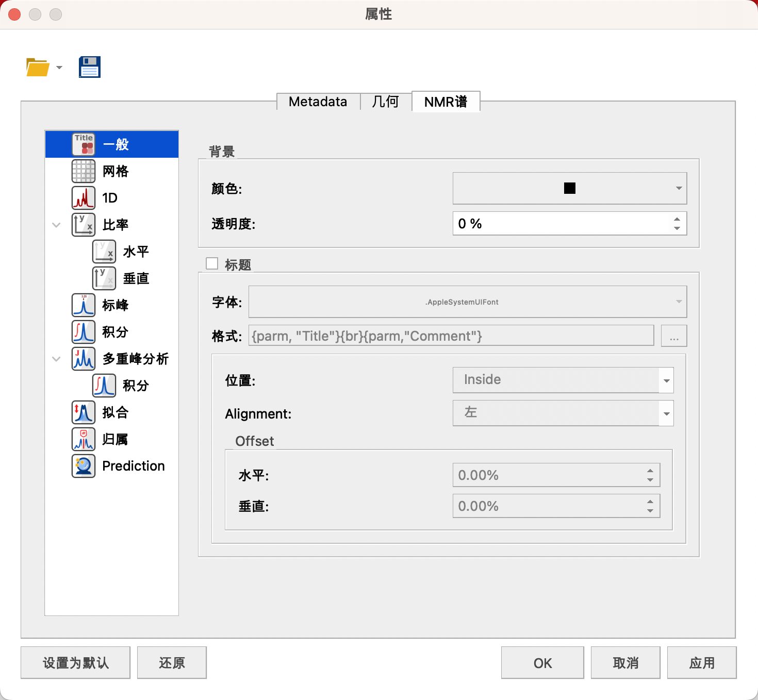Click the 取消 cancel button
This screenshot has height=700, width=758.
click(625, 663)
